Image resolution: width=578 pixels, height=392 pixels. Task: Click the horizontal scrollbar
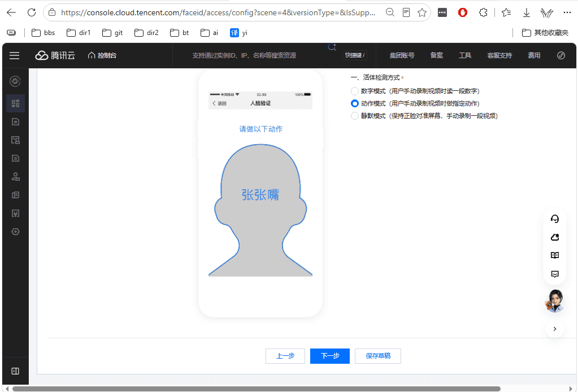256,389
